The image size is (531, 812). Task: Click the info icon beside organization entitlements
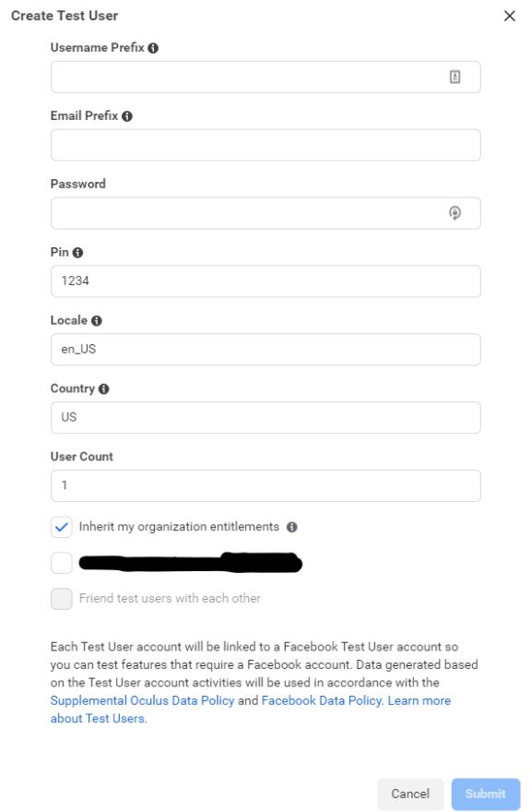292,527
